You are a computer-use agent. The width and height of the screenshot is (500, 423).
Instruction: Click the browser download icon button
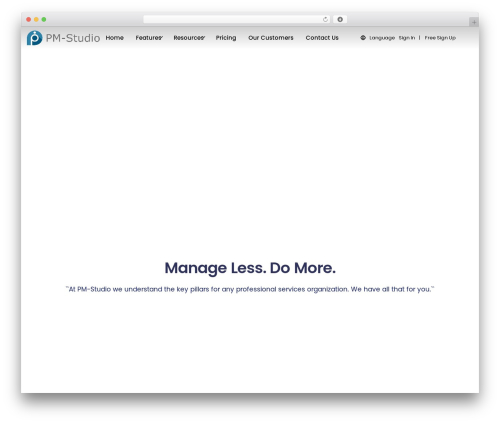point(340,19)
